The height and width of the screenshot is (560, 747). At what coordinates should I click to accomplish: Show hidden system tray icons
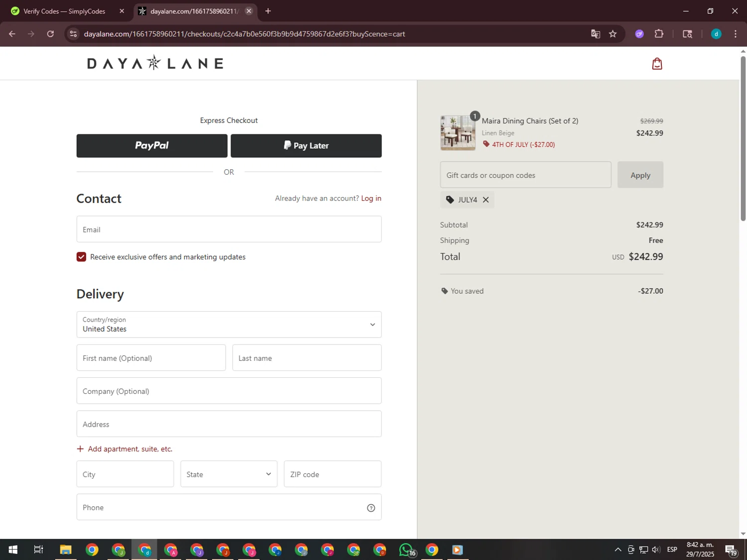[618, 550]
